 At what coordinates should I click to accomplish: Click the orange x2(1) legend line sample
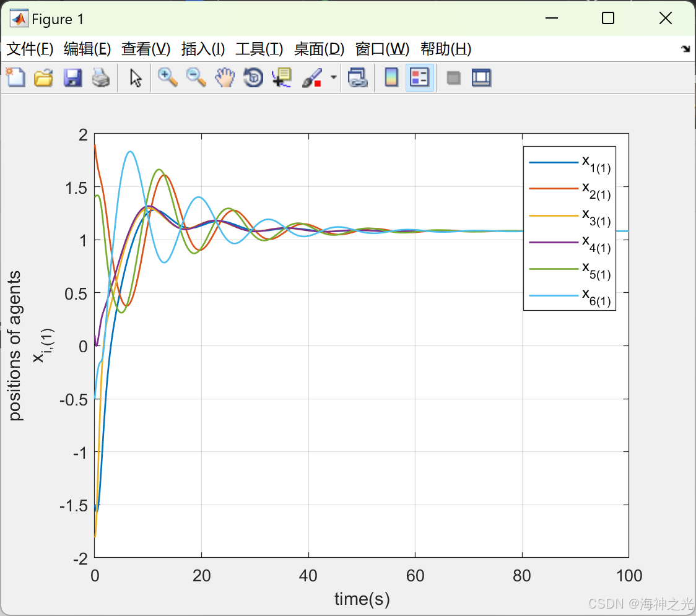(554, 189)
